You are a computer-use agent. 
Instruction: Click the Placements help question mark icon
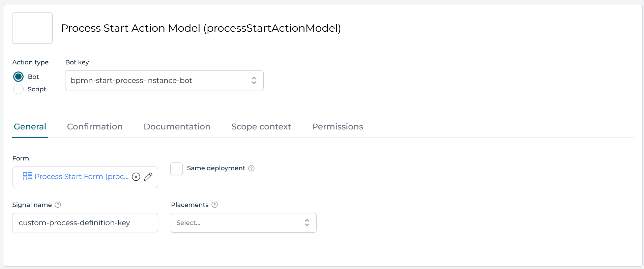[x=215, y=205]
